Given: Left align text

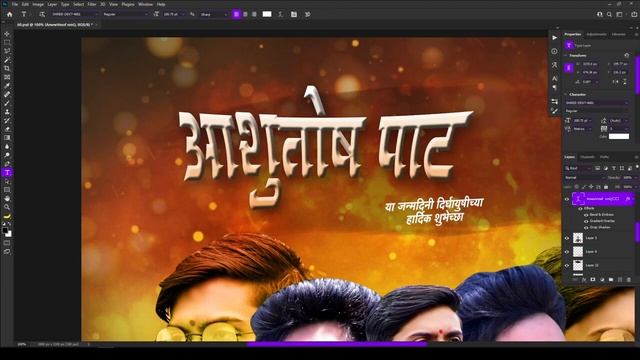Looking at the screenshot, I should click(x=236, y=14).
